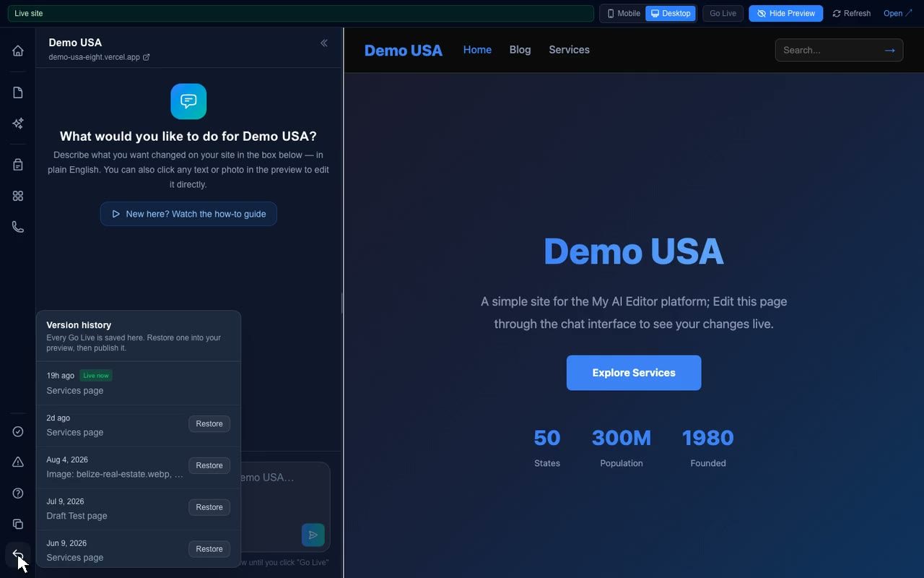Open the apps grid icon in sidebar
Viewport: 924px width, 578px height.
(x=18, y=196)
